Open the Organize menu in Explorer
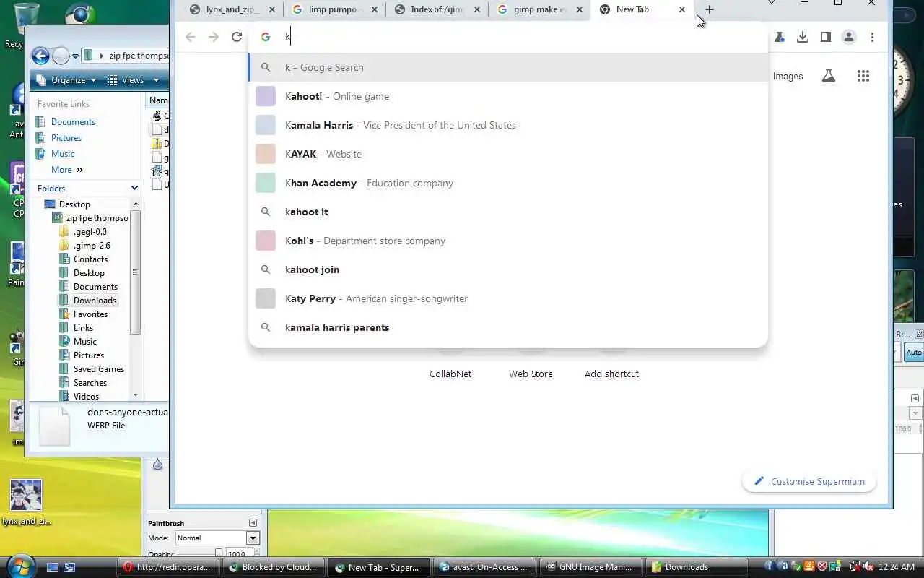 (x=66, y=80)
